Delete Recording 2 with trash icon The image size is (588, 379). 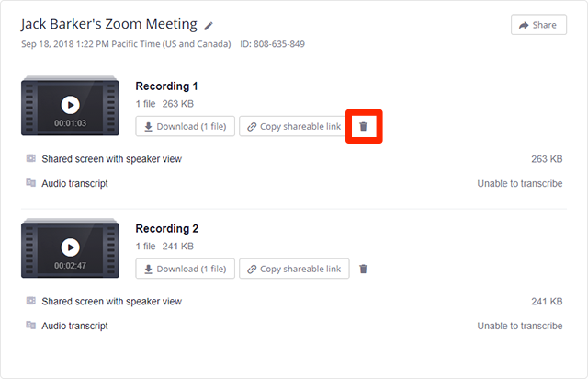[x=363, y=269]
